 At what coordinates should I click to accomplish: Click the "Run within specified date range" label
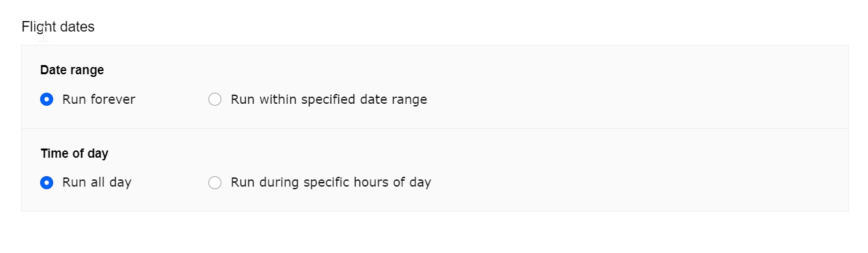tap(329, 100)
